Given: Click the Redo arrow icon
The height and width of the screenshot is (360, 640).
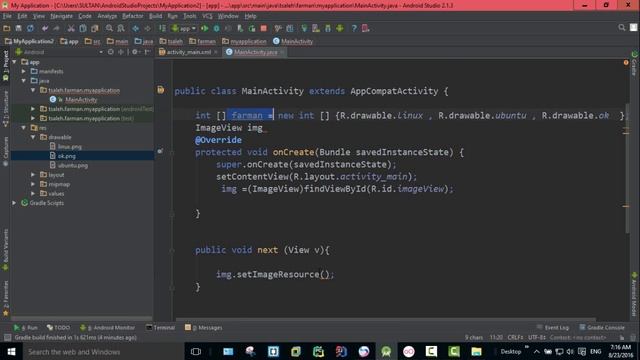Looking at the screenshot, I should point(56,28).
